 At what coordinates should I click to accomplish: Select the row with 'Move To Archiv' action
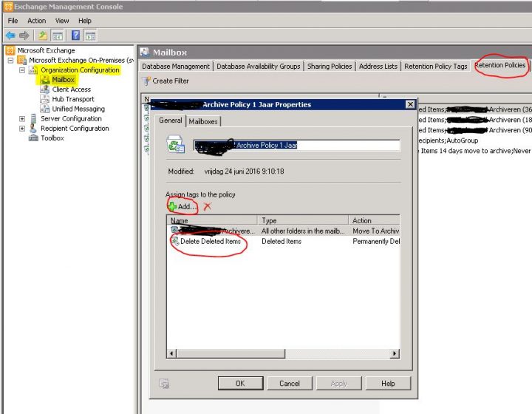tap(283, 231)
